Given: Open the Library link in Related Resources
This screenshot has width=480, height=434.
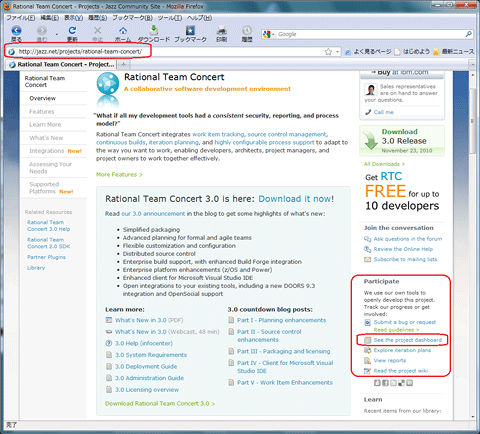Looking at the screenshot, I should (x=36, y=268).
